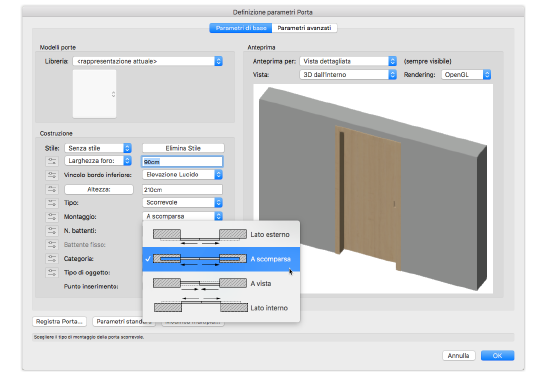Click the settings icon beside Vincolo bordo inferiore
This screenshot has height=378, width=547.
point(52,175)
